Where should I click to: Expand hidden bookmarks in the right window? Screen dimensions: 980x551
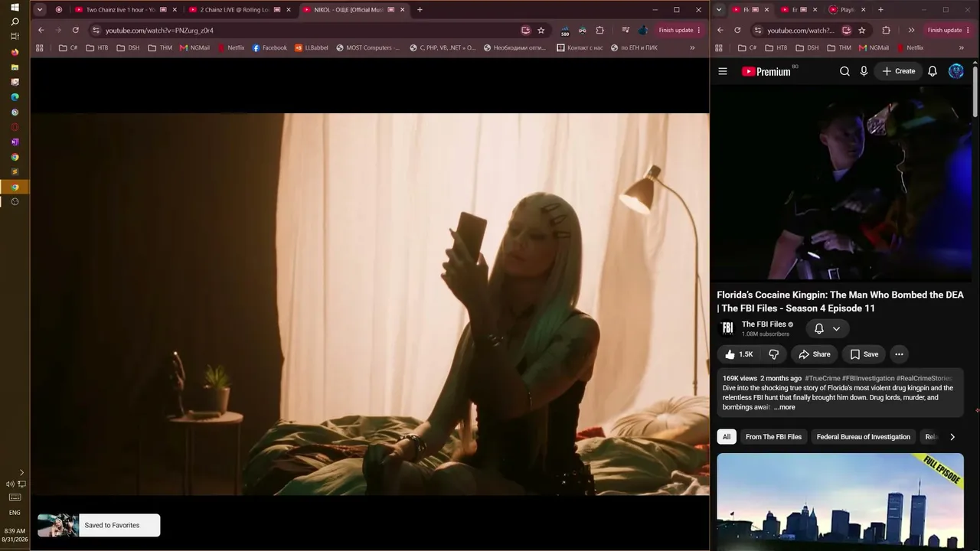pos(962,47)
